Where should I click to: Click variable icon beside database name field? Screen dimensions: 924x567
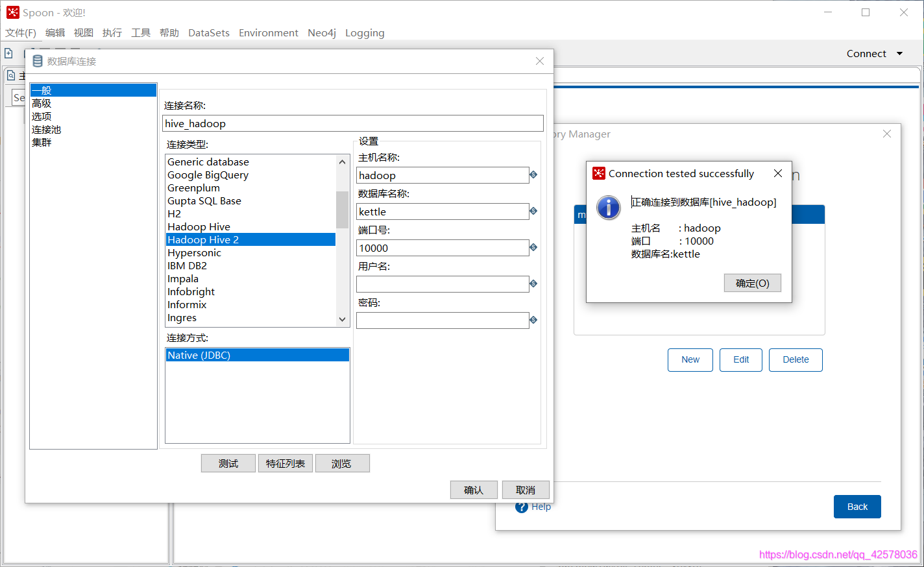pyautogui.click(x=533, y=211)
